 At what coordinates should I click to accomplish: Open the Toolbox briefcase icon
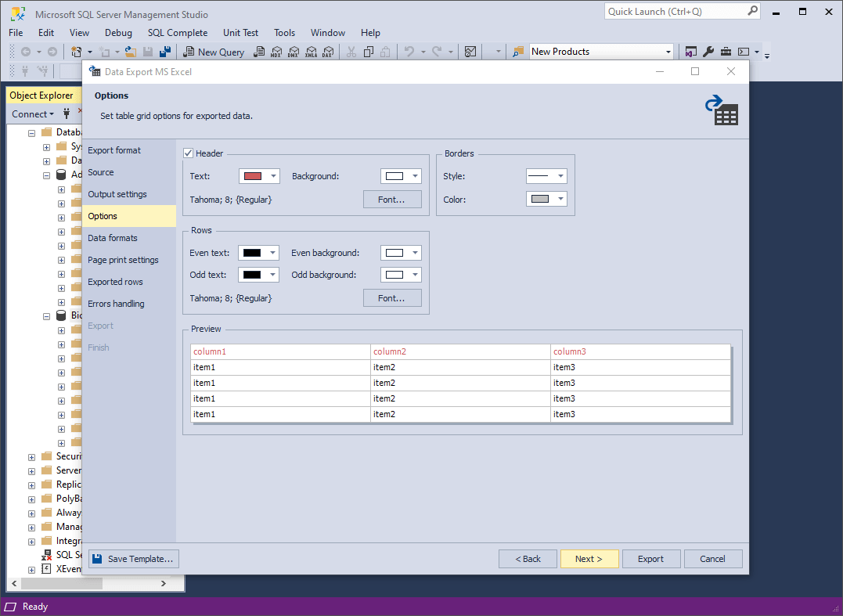pyautogui.click(x=726, y=52)
